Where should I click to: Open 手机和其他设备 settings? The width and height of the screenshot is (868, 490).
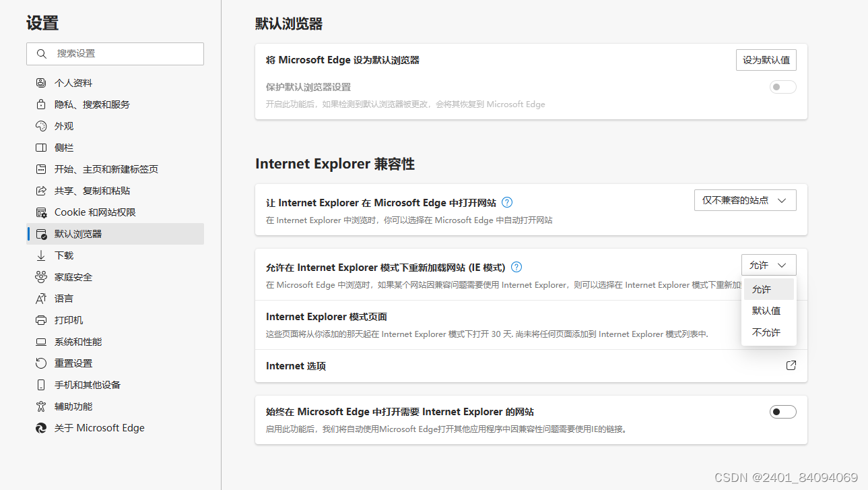115,385
